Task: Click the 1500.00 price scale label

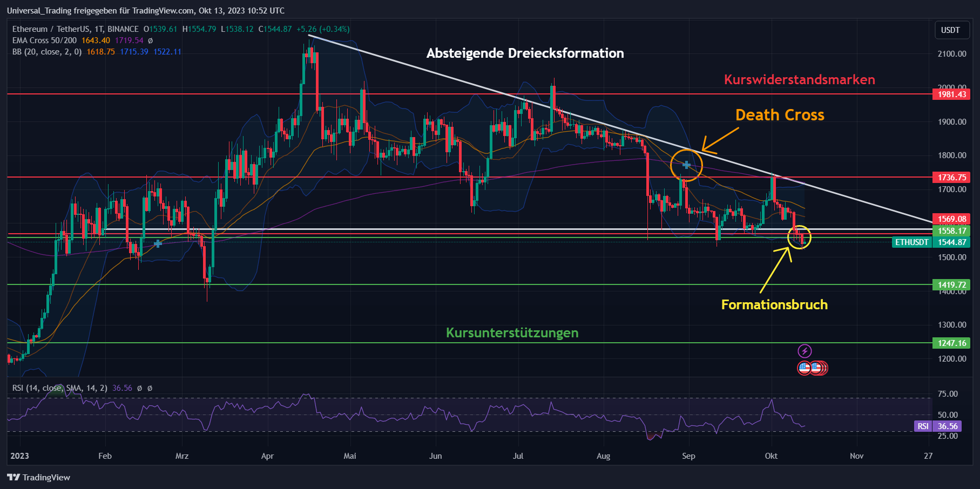Action: click(952, 257)
